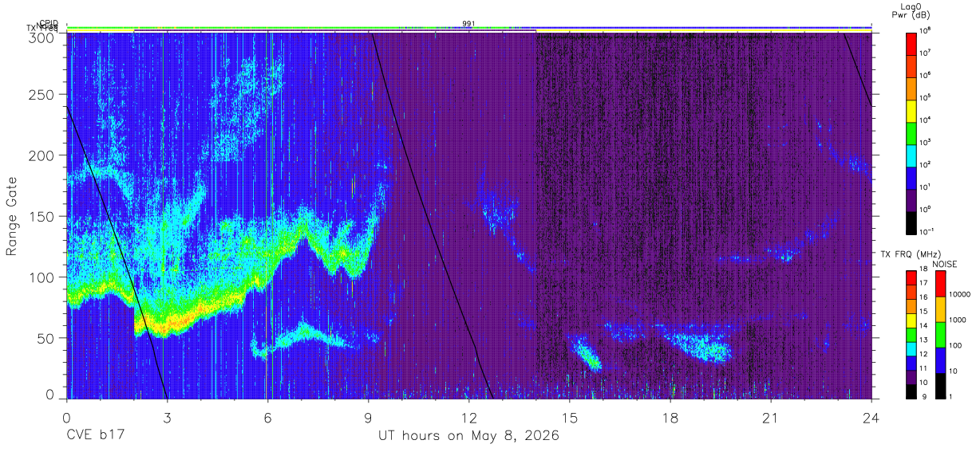Click the '150' range gate tick label
The width and height of the screenshot is (980, 452).
tap(43, 216)
